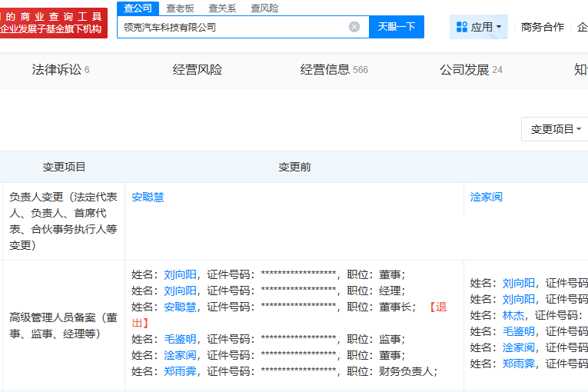This screenshot has width=588, height=392.
Task: Click the red 【退出】 marker text
Action: (x=289, y=314)
